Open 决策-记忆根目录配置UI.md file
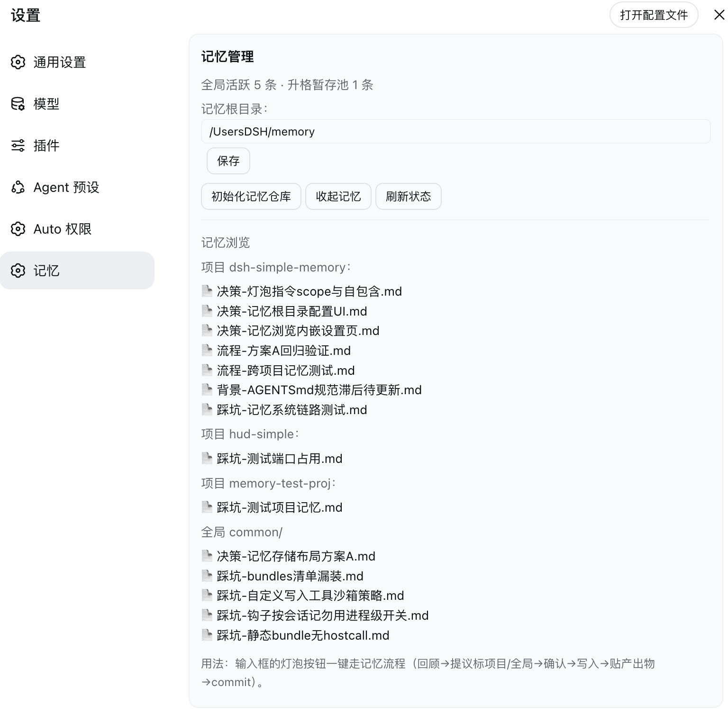This screenshot has height=723, width=728. click(x=292, y=311)
